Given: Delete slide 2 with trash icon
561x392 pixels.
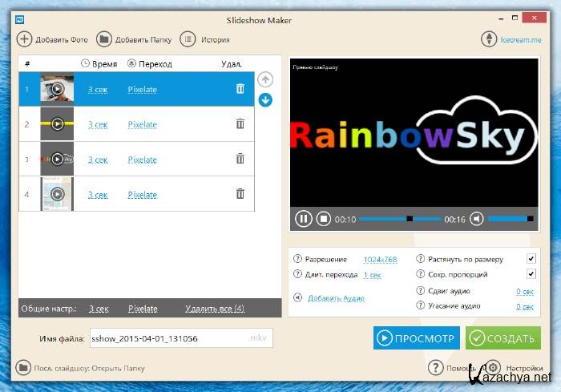Looking at the screenshot, I should [x=240, y=123].
